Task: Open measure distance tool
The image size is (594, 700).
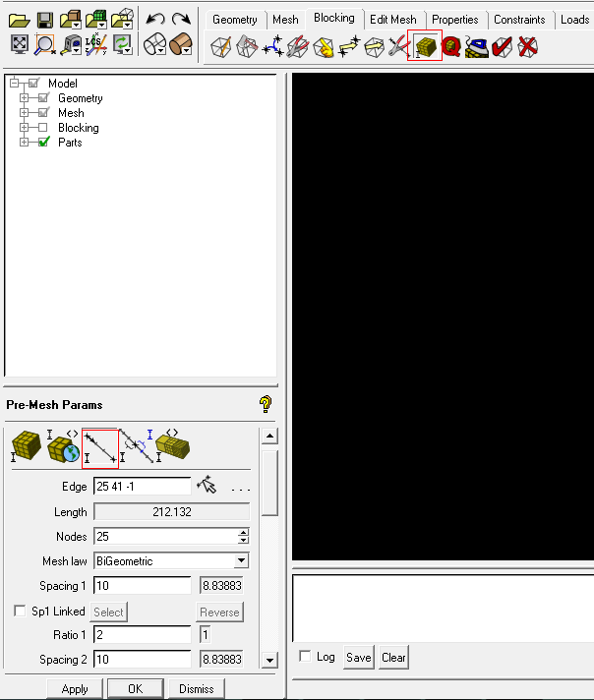Action: coord(71,45)
